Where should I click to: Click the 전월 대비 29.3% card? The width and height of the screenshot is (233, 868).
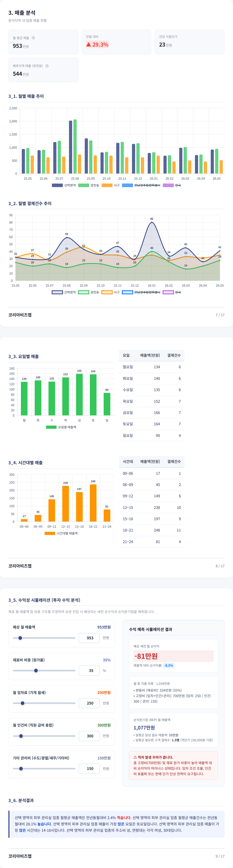coord(116,42)
